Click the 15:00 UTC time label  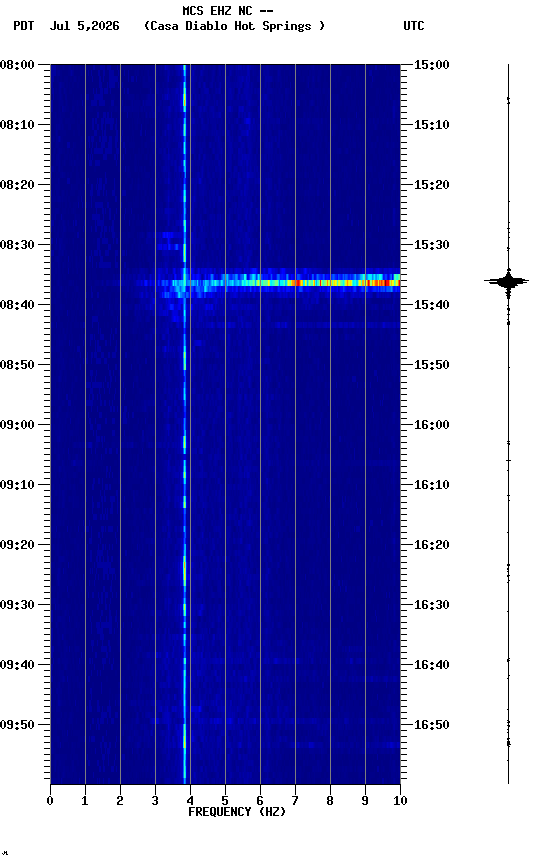pyautogui.click(x=432, y=65)
